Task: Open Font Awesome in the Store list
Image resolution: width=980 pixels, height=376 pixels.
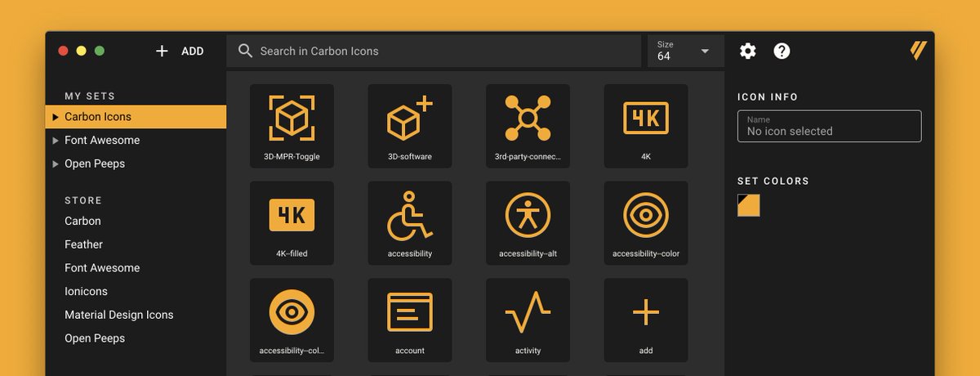Action: pos(102,268)
